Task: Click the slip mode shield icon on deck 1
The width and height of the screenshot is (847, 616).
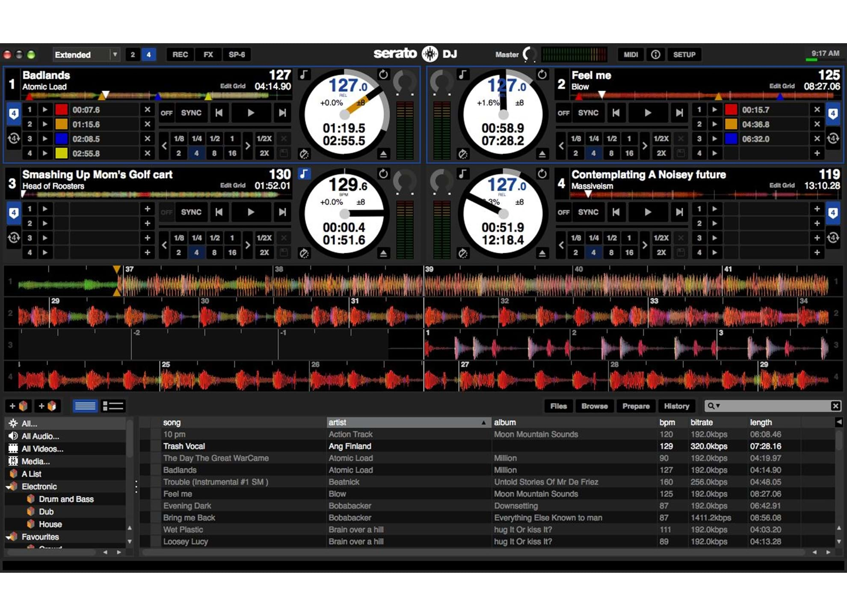Action: point(14,114)
